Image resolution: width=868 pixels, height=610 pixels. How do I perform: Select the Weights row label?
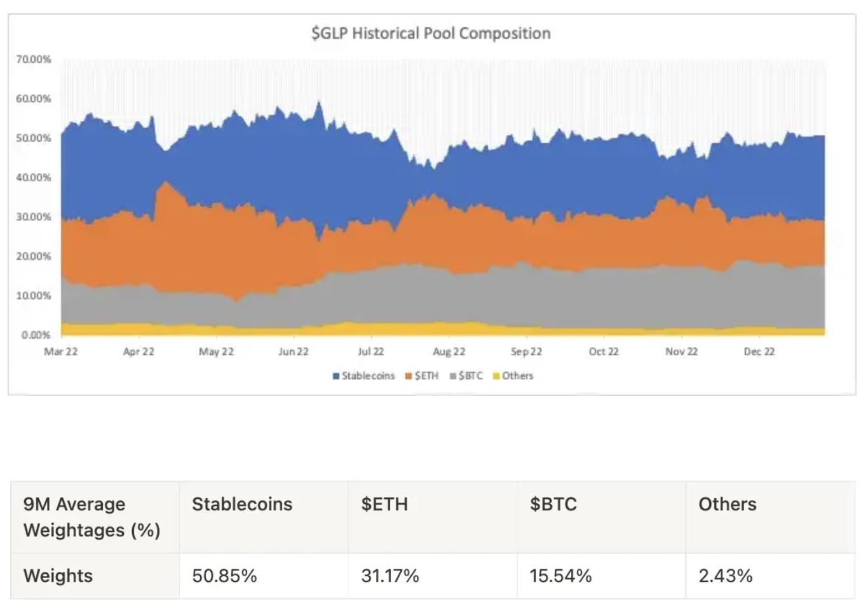pos(58,576)
